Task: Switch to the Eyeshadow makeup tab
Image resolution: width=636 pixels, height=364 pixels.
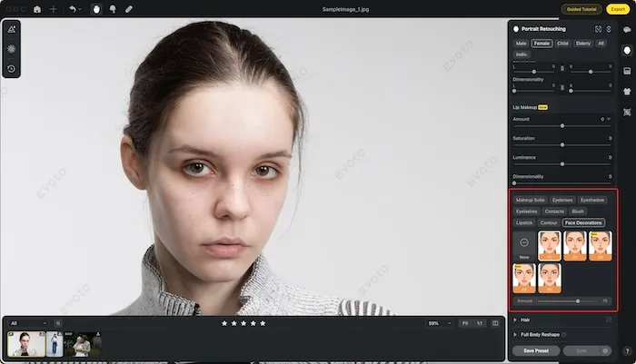Action: point(591,199)
